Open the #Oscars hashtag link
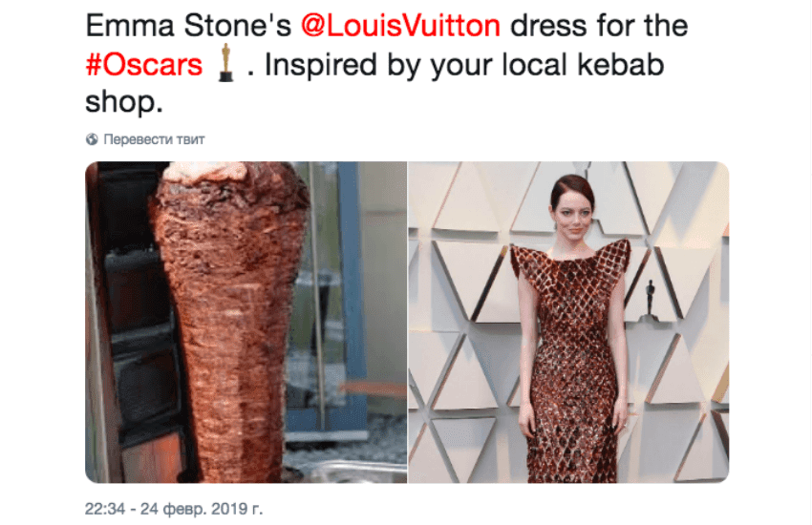Image resolution: width=812 pixels, height=525 pixels. (143, 65)
